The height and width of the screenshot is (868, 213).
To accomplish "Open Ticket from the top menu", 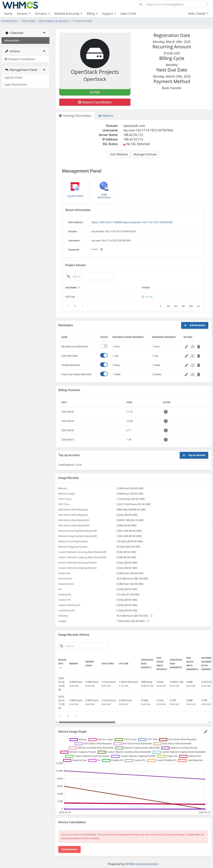I will coord(128,14).
